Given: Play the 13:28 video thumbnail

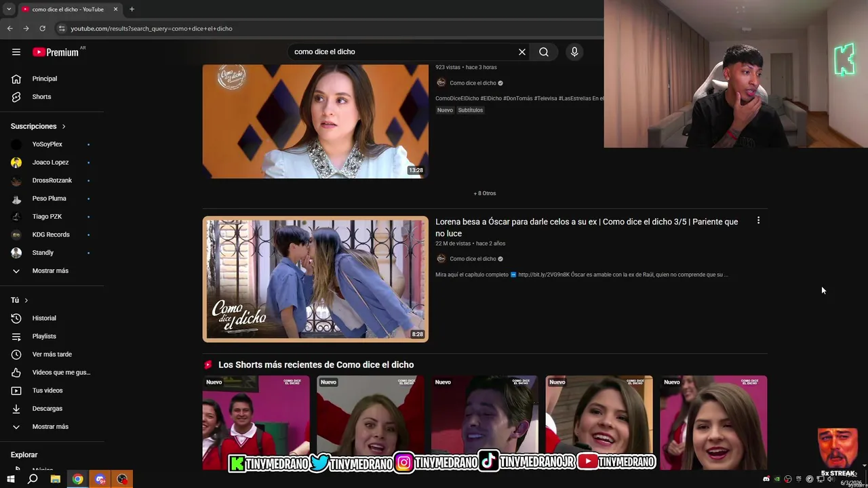Looking at the screenshot, I should [315, 121].
